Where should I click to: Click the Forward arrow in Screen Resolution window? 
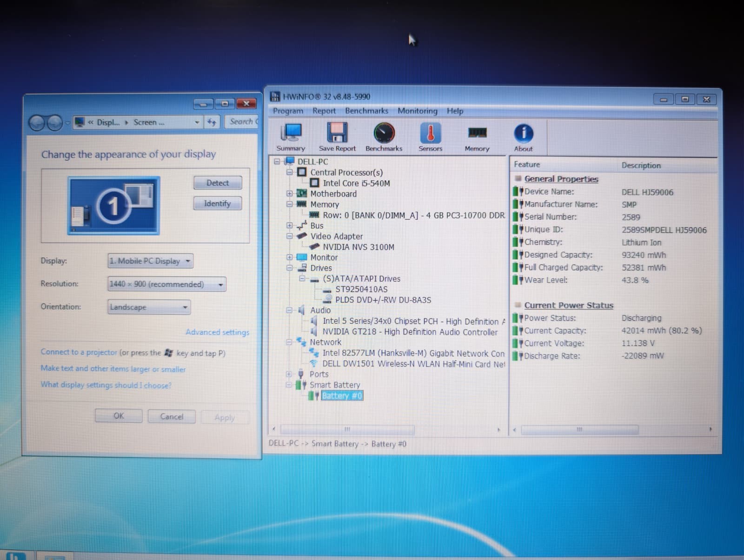55,123
